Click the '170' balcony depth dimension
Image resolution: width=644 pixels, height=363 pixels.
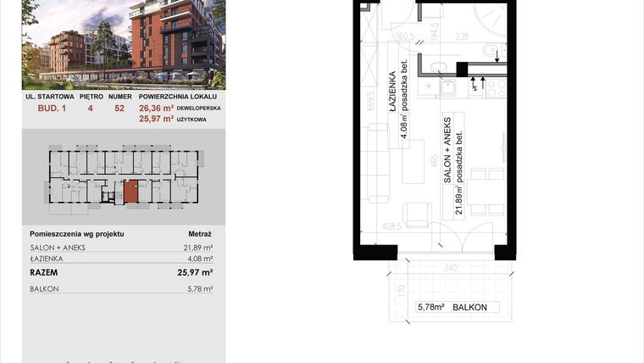(402, 291)
